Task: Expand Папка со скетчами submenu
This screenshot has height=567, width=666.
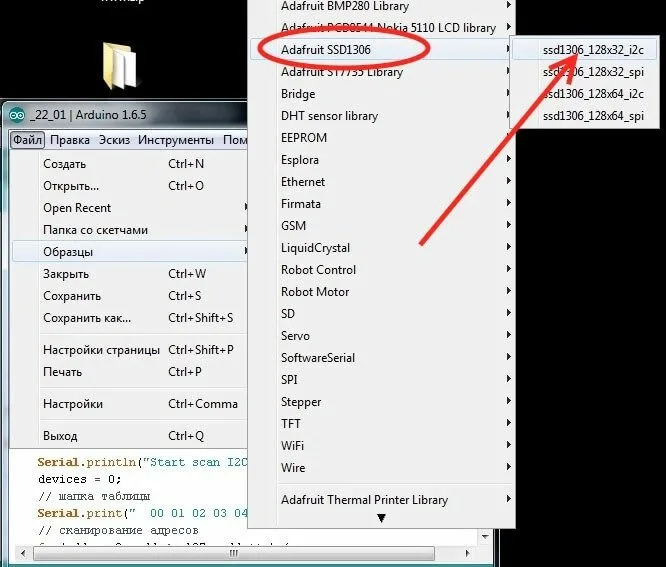Action: click(x=130, y=230)
